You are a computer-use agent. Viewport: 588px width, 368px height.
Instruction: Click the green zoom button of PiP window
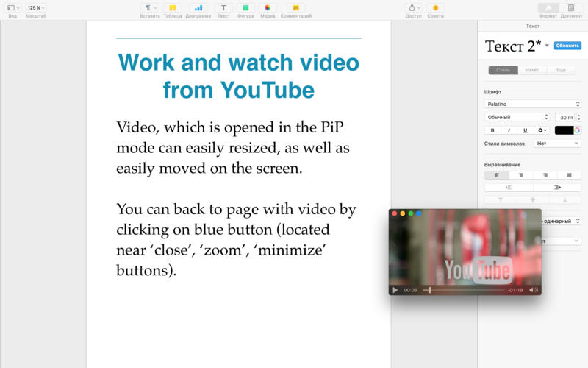pyautogui.click(x=411, y=213)
